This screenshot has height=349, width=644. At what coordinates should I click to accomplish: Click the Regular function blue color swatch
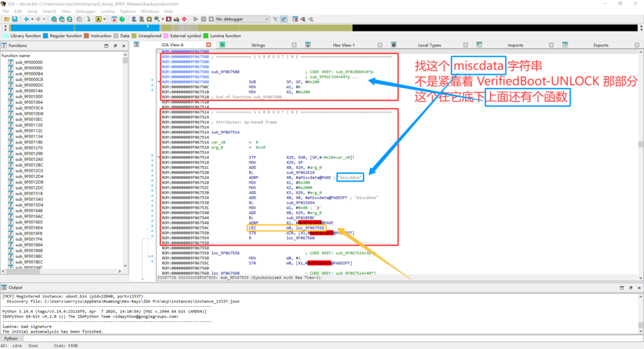pyautogui.click(x=45, y=36)
